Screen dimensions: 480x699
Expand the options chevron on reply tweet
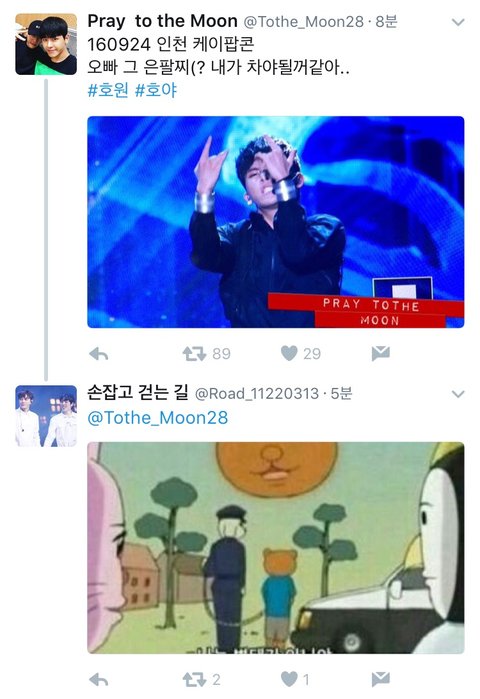458,394
